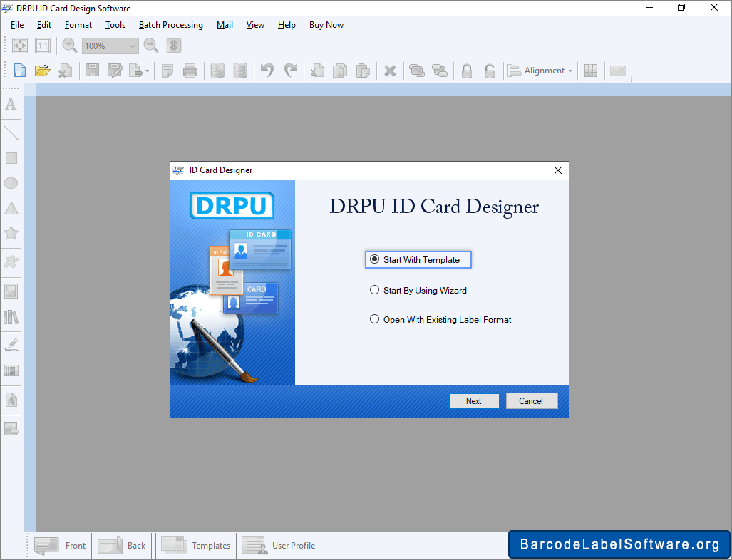Screen dimensions: 732x560
Task: Create a new document with New icon
Action: [x=20, y=71]
